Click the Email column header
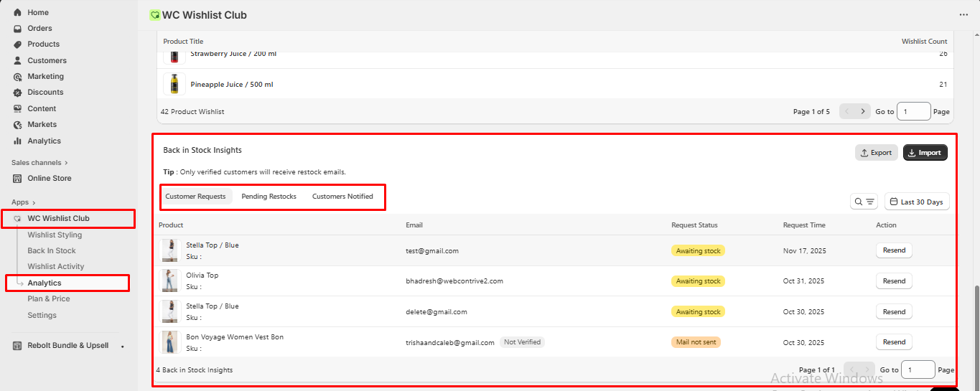The width and height of the screenshot is (980, 391). point(414,225)
